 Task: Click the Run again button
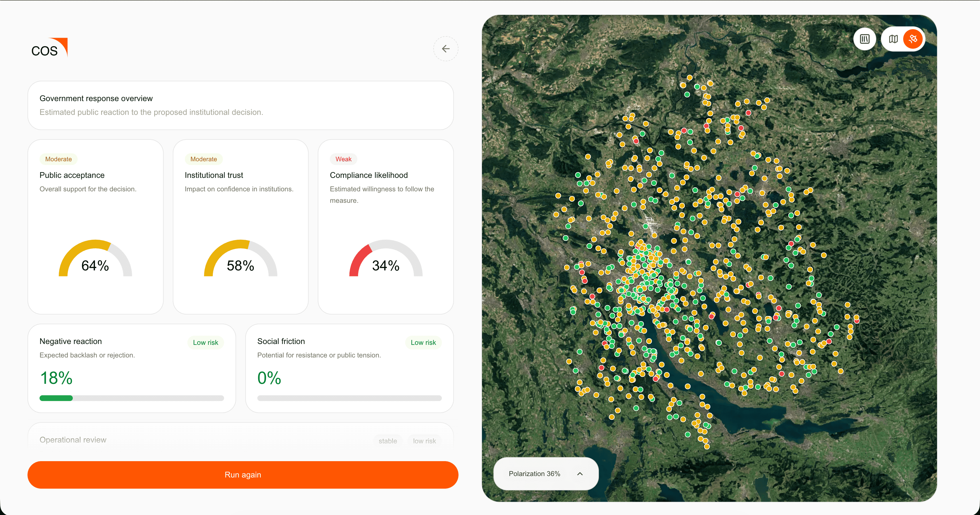243,475
